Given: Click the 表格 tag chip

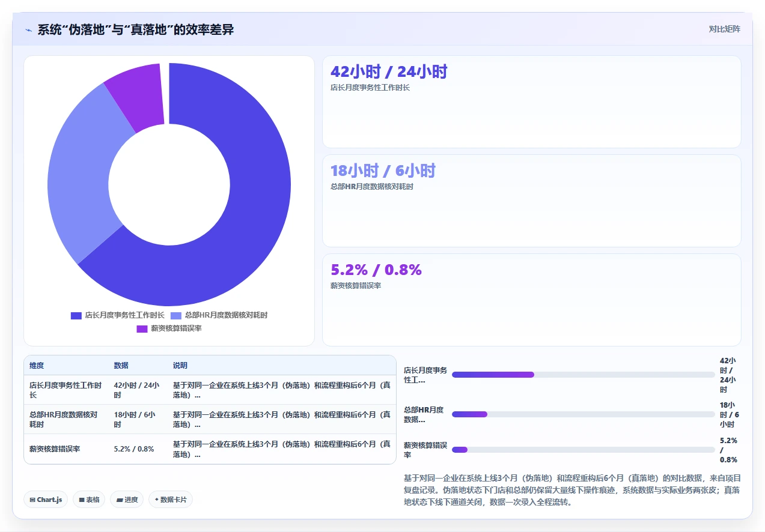Looking at the screenshot, I should click(89, 500).
